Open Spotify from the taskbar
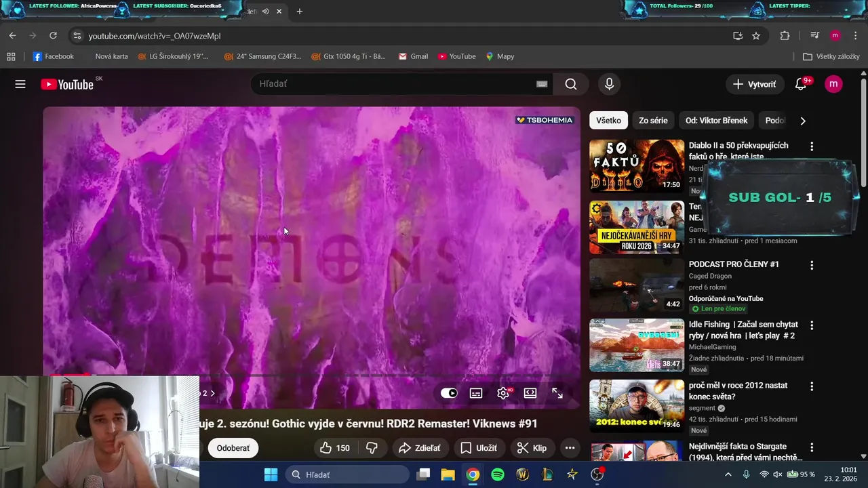Screen dimensions: 868x488 point(498,474)
